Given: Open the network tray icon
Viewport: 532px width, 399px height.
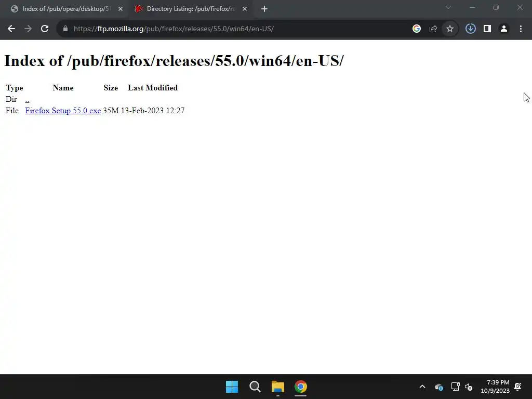Looking at the screenshot, I should (x=455, y=387).
